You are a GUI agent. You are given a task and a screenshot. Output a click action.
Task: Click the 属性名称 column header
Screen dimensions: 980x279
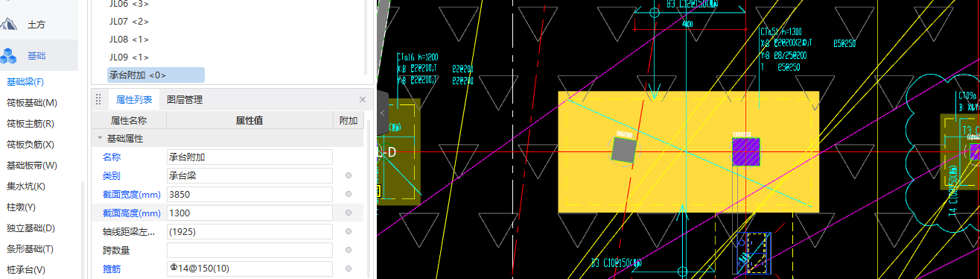point(128,119)
